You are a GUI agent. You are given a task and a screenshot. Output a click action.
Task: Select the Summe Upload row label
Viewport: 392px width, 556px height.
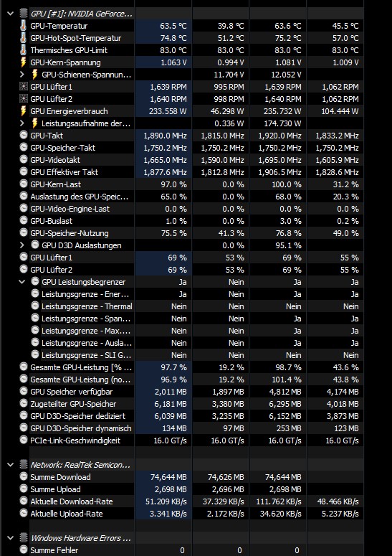click(55, 489)
